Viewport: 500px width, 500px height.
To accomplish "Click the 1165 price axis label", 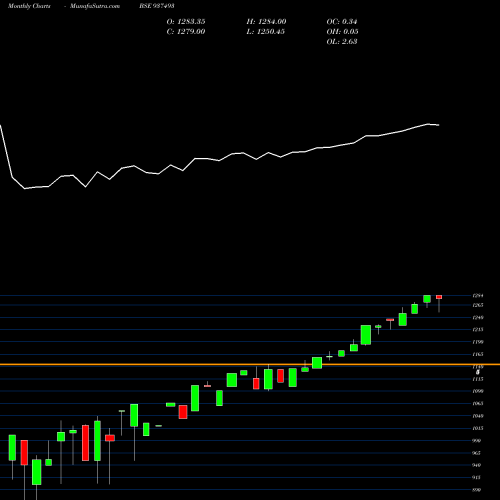I will (x=478, y=354).
